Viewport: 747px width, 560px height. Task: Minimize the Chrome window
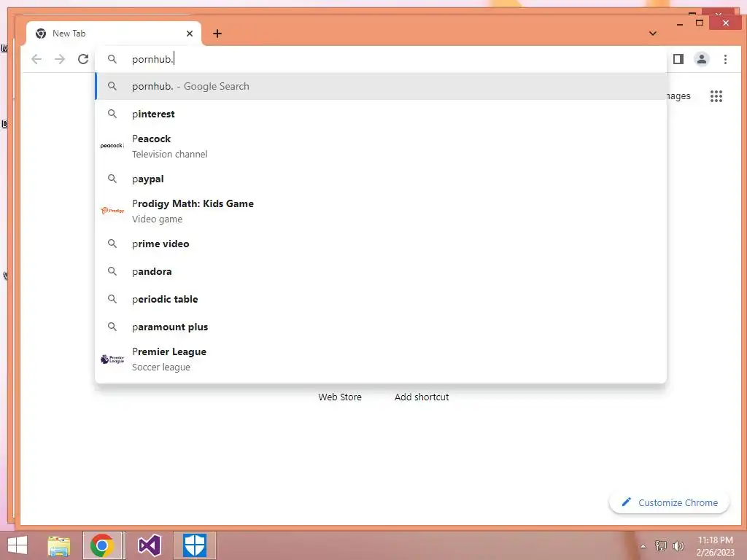pyautogui.click(x=680, y=23)
